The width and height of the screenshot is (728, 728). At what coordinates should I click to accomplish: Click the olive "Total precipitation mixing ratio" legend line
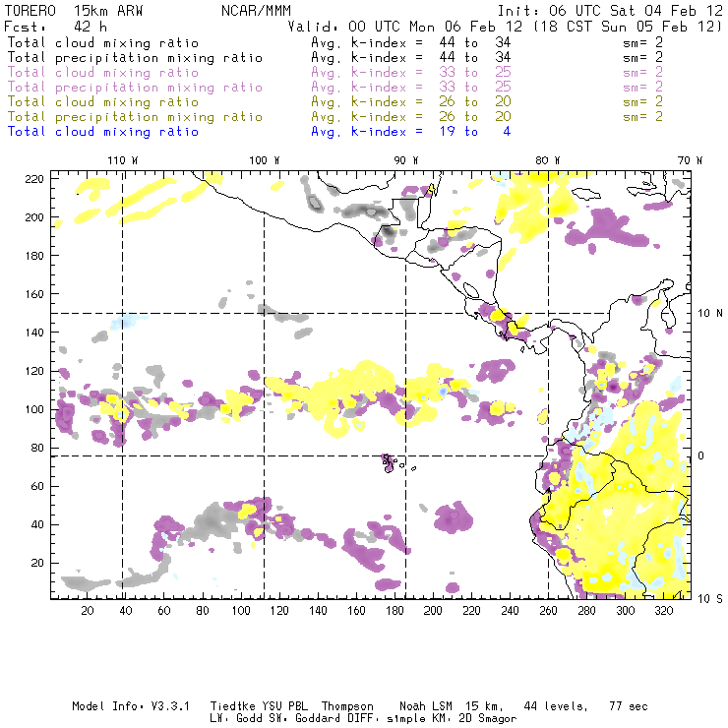point(135,116)
